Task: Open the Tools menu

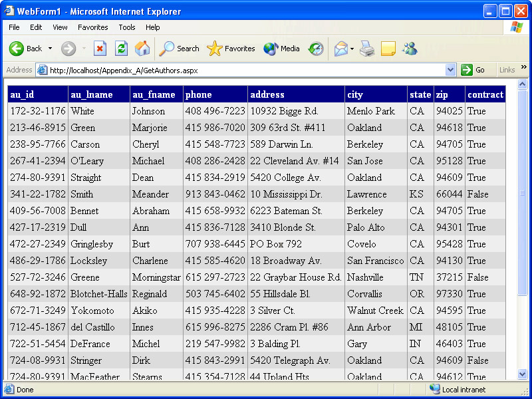Action: click(127, 27)
